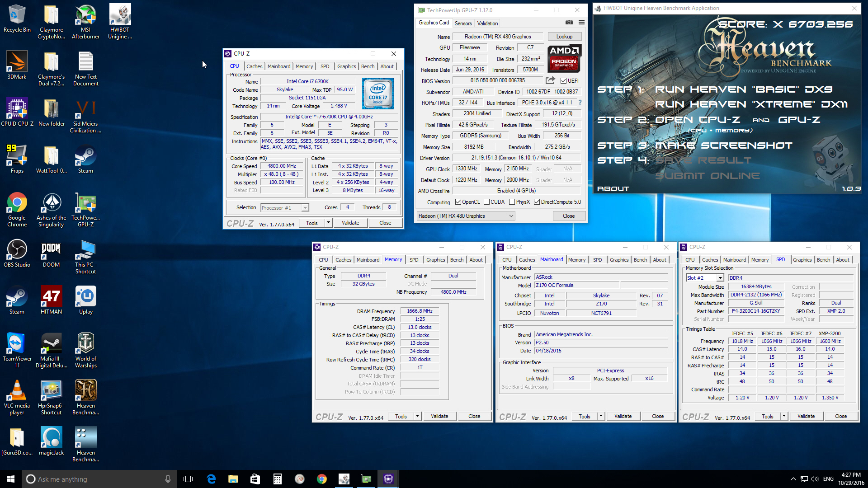
Task: Click the ENG language indicator
Action: pos(828,479)
